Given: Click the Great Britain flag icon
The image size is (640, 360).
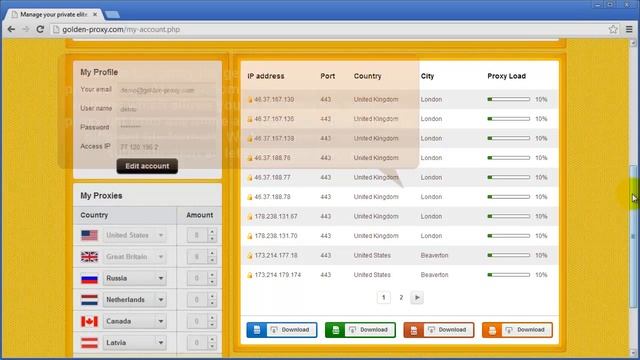Looking at the screenshot, I should (x=89, y=257).
